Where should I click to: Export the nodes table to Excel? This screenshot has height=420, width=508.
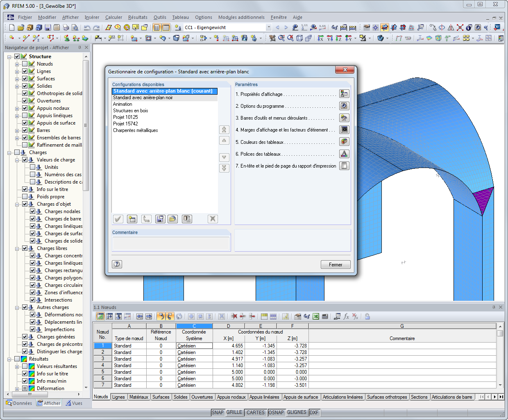tap(317, 316)
